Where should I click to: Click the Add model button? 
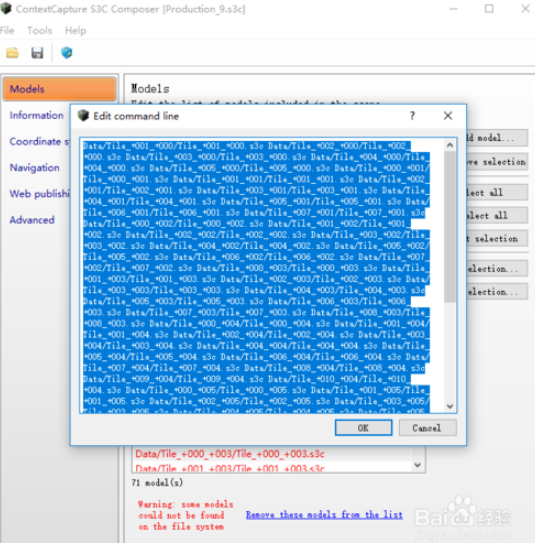[x=497, y=138]
